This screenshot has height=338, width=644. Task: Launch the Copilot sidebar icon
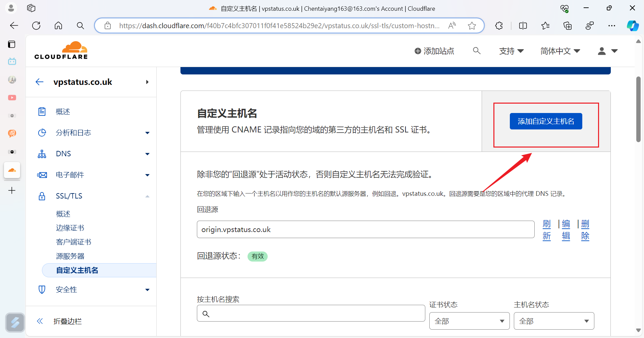633,25
